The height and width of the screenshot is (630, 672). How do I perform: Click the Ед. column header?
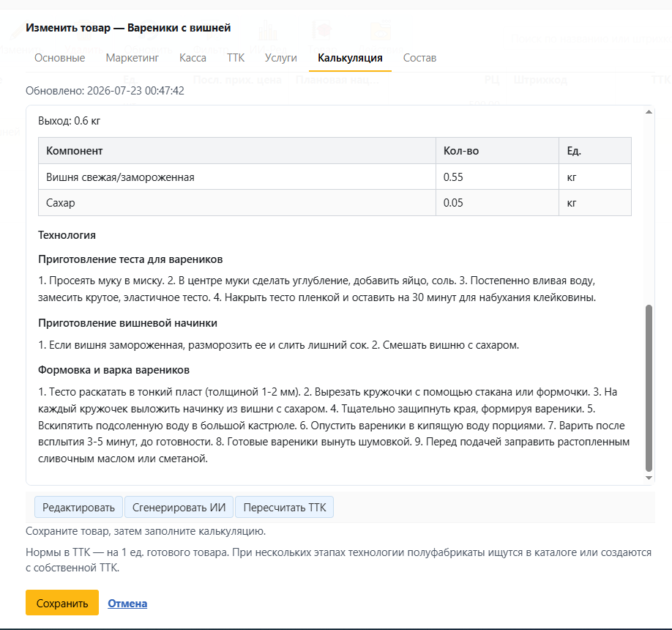coord(595,150)
